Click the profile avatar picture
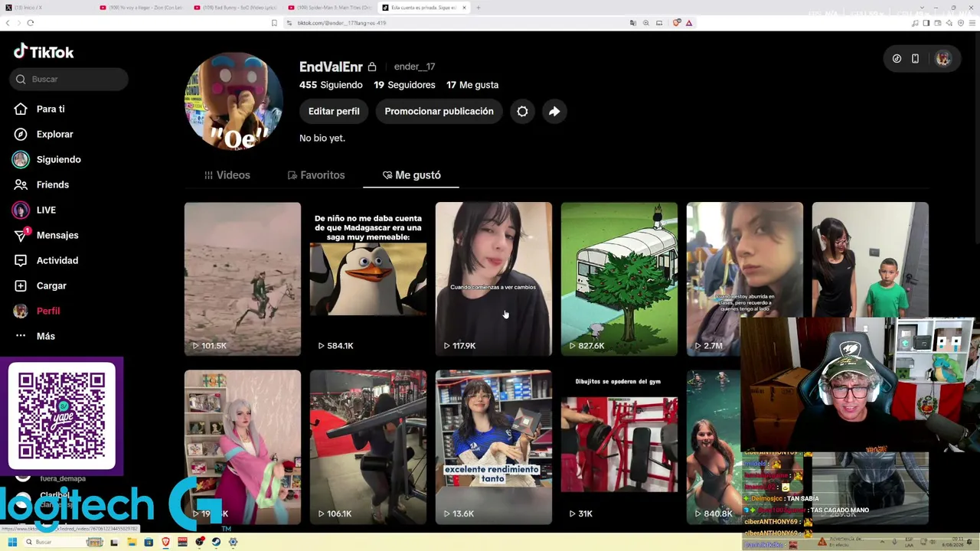Viewport: 980px width, 551px height. 234,101
